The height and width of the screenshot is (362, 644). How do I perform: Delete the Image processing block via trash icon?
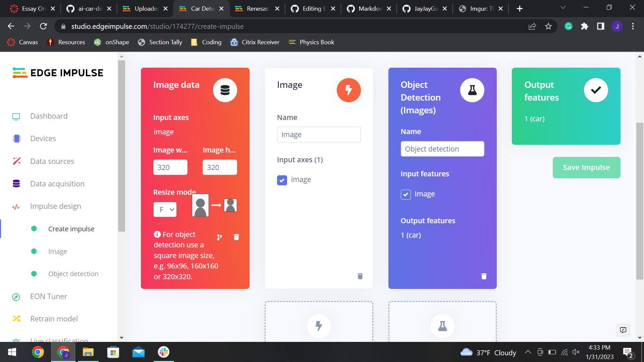360,276
